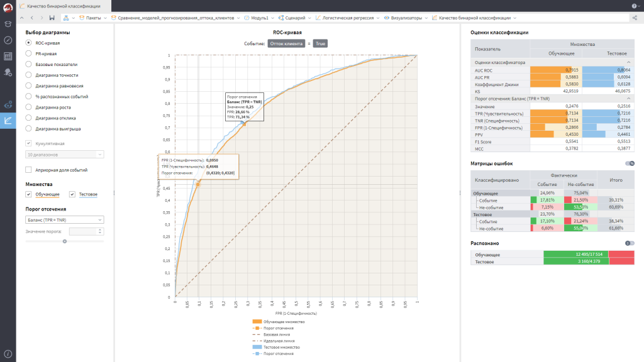This screenshot has width=644, height=362.
Task: Open the Порог отсечения Баланс dropdown
Action: tap(65, 220)
